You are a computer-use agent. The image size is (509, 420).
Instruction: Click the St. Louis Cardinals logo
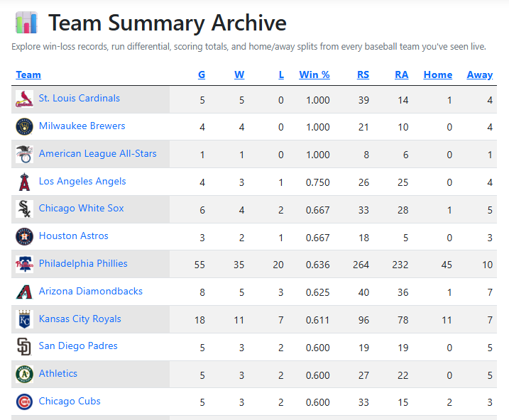coord(24,99)
